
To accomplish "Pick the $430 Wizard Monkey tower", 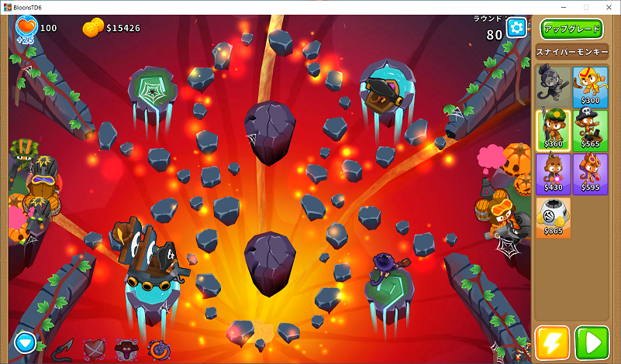I will [554, 173].
